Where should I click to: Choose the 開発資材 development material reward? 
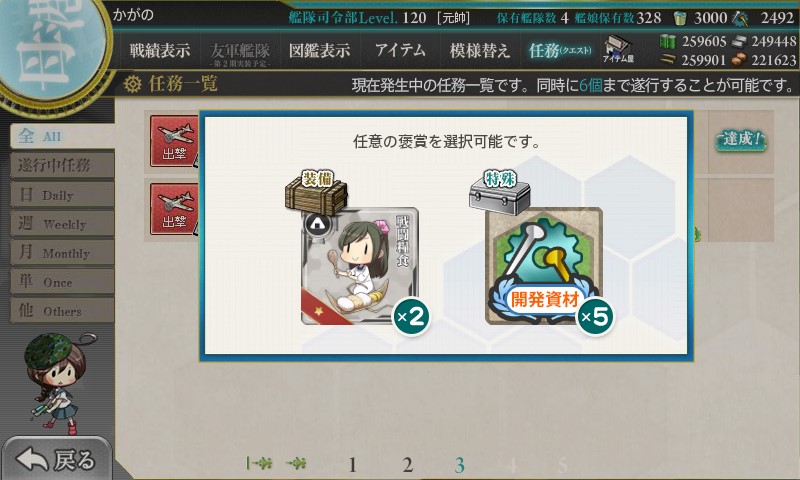click(x=544, y=266)
